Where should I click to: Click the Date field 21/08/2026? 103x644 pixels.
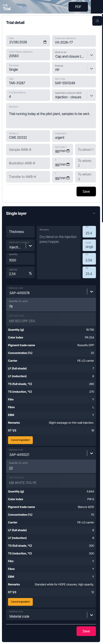point(28,41)
